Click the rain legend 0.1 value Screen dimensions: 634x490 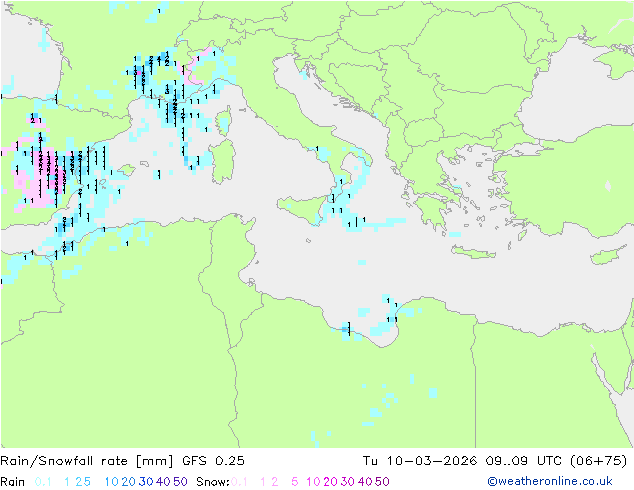point(43,482)
